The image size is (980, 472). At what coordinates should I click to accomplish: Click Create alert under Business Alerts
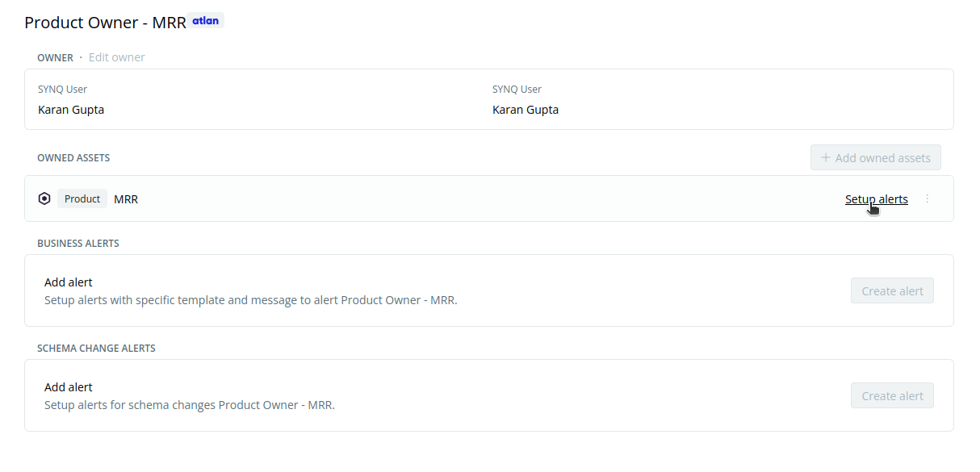[892, 290]
